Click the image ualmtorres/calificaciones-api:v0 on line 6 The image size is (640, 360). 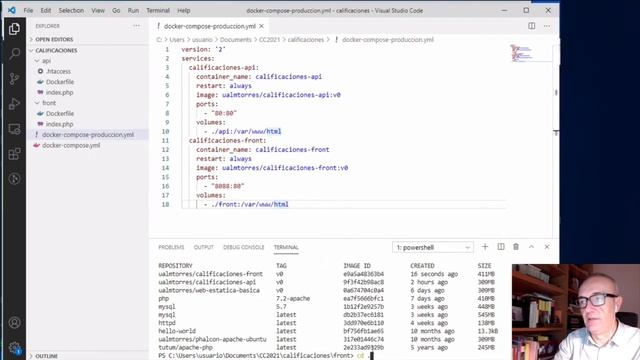point(281,95)
